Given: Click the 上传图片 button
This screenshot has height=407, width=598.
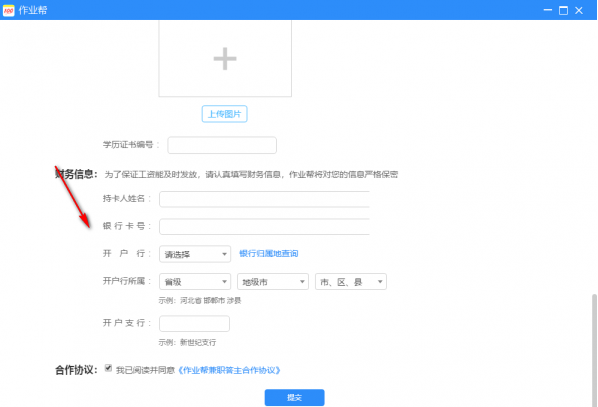Looking at the screenshot, I should point(224,114).
